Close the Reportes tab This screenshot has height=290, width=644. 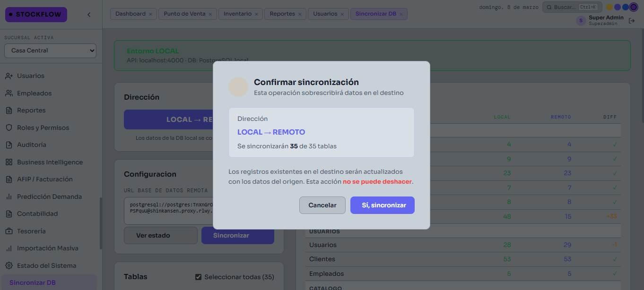(300, 14)
